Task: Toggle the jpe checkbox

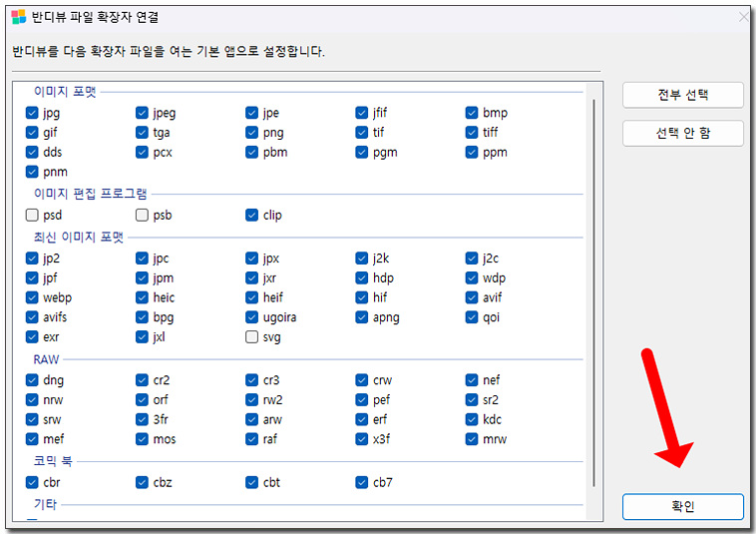Action: click(x=251, y=113)
